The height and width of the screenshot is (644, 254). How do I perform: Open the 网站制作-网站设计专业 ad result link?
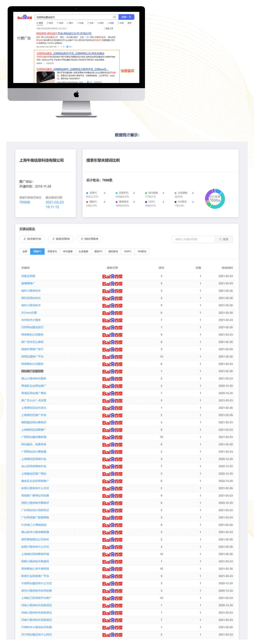(x=64, y=33)
